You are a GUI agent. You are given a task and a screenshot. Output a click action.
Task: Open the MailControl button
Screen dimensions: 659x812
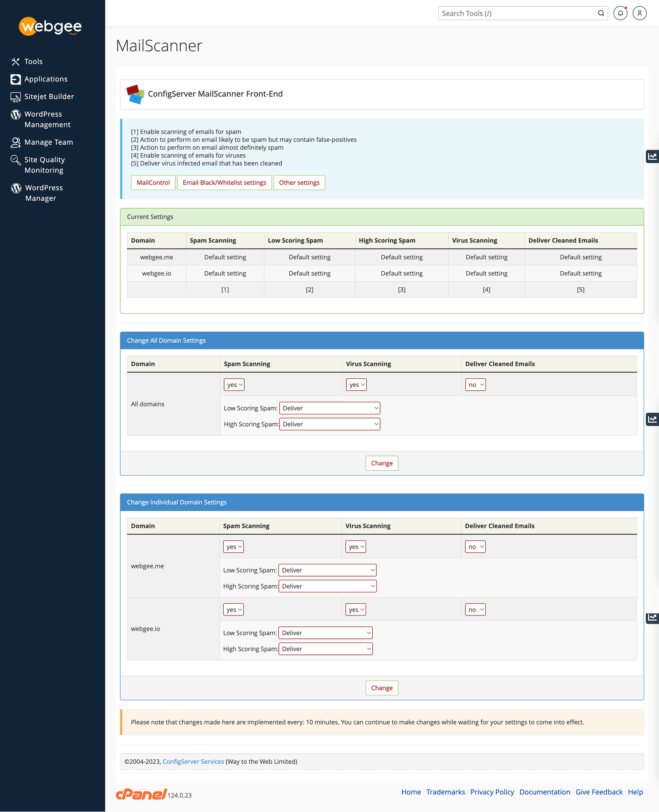click(x=153, y=183)
